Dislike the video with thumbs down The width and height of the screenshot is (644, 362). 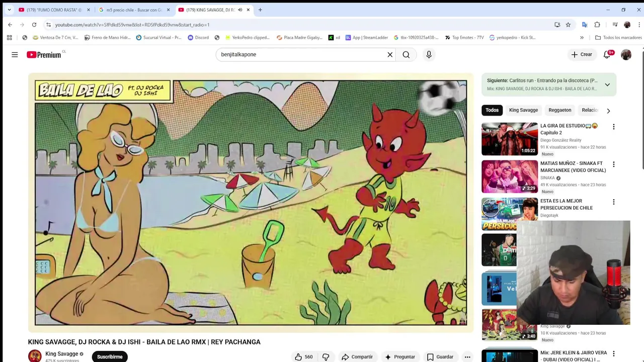point(326,357)
